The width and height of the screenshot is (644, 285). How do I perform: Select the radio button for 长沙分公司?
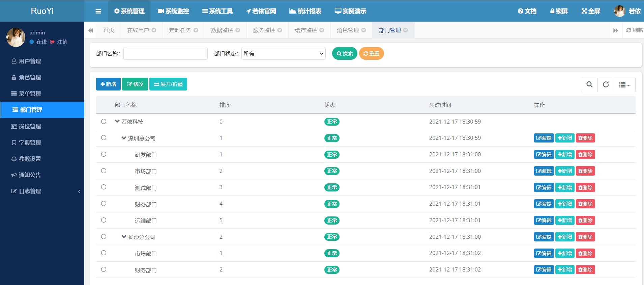click(104, 237)
